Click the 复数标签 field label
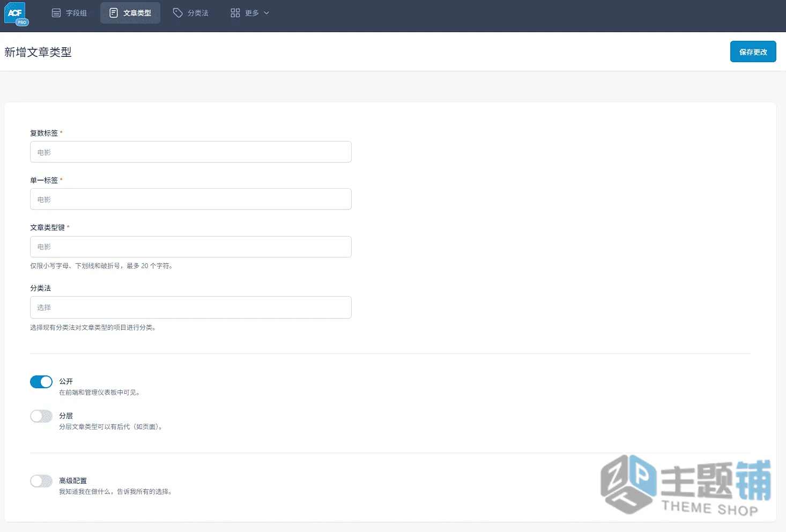Image resolution: width=786 pixels, height=532 pixels. tap(44, 133)
